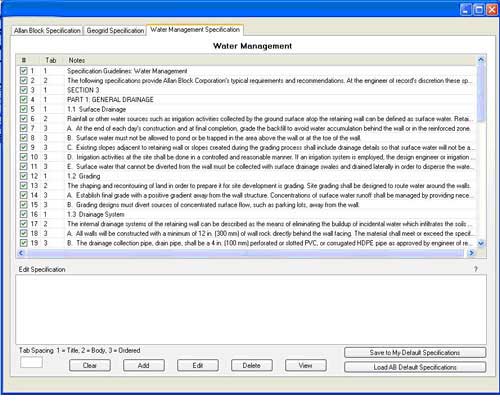Viewport: 500px width, 403px height.
Task: Minimize the window
Action: pos(466,9)
